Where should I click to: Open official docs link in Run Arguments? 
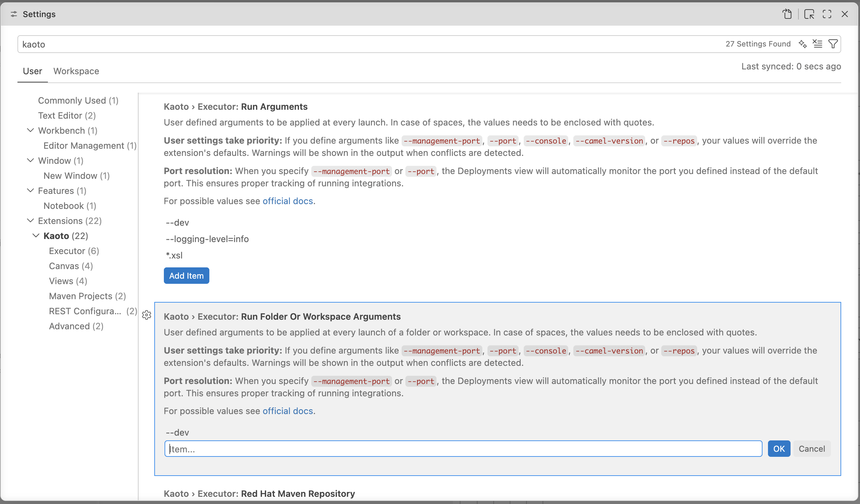click(x=288, y=201)
